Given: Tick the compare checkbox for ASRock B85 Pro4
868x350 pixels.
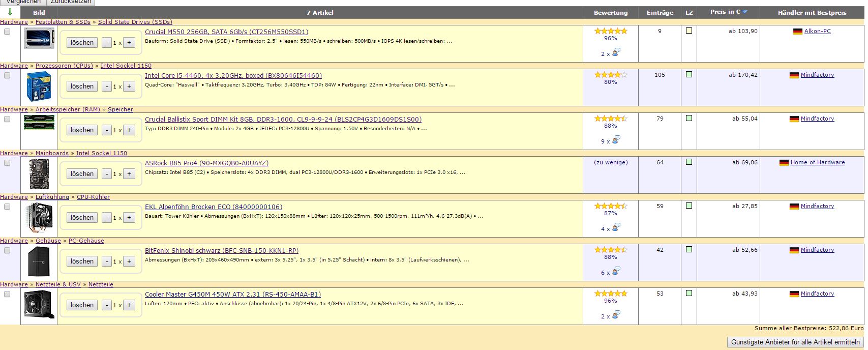Looking at the screenshot, I should point(7,163).
